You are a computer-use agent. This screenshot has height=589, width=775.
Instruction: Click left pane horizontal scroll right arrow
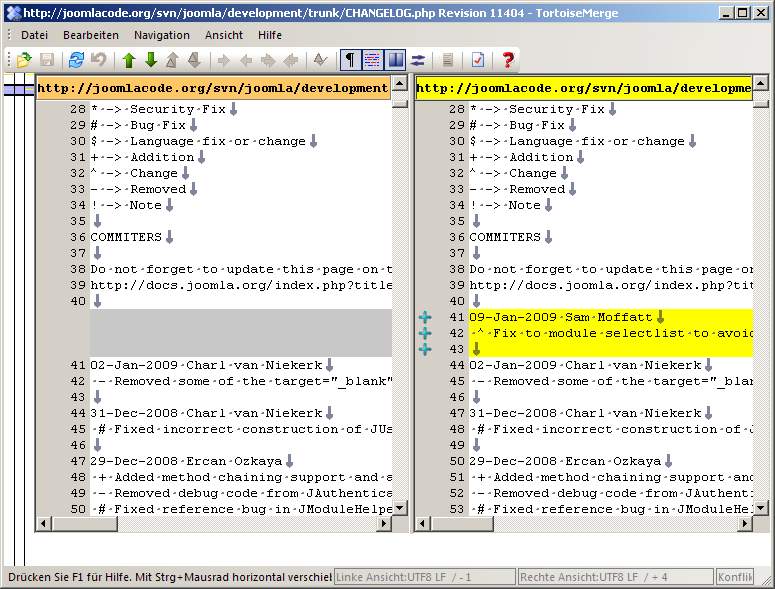384,523
